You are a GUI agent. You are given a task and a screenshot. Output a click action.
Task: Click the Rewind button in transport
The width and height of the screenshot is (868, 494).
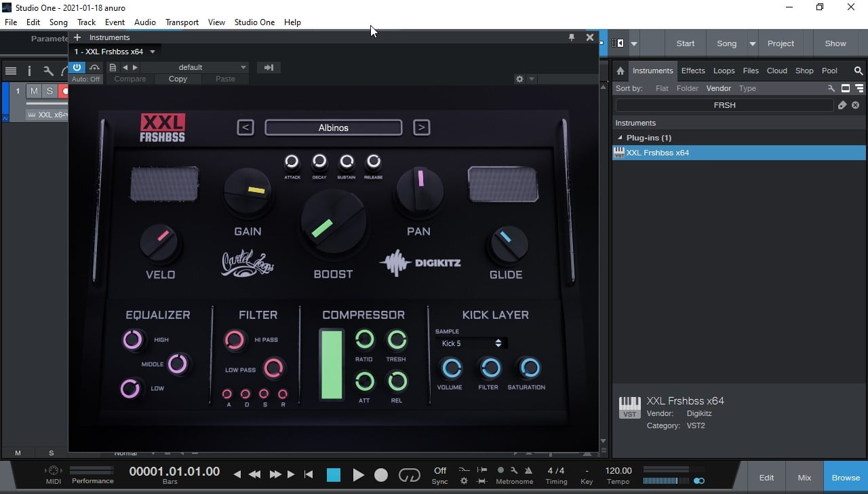(254, 475)
